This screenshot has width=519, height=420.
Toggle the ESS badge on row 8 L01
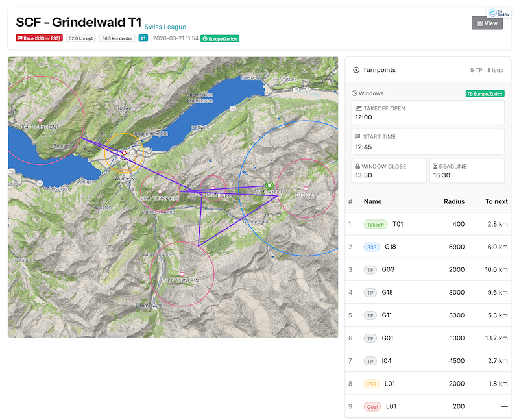pos(372,384)
